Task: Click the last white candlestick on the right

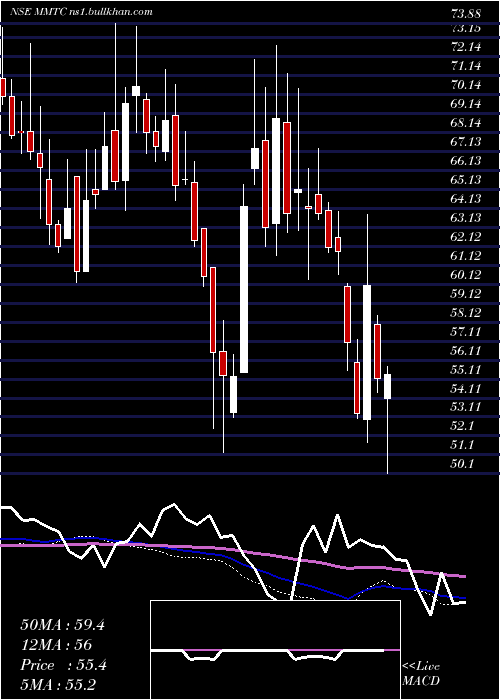Action: coord(388,387)
